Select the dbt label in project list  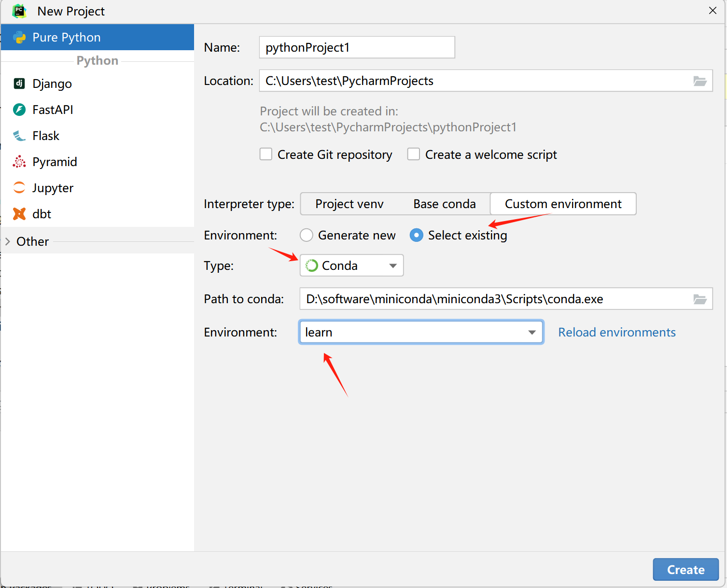coord(42,214)
